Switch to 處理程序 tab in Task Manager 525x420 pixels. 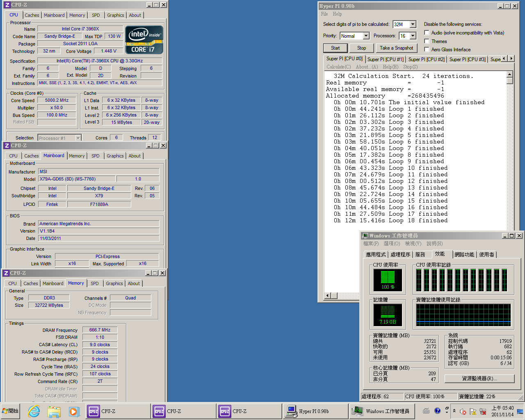coord(401,255)
